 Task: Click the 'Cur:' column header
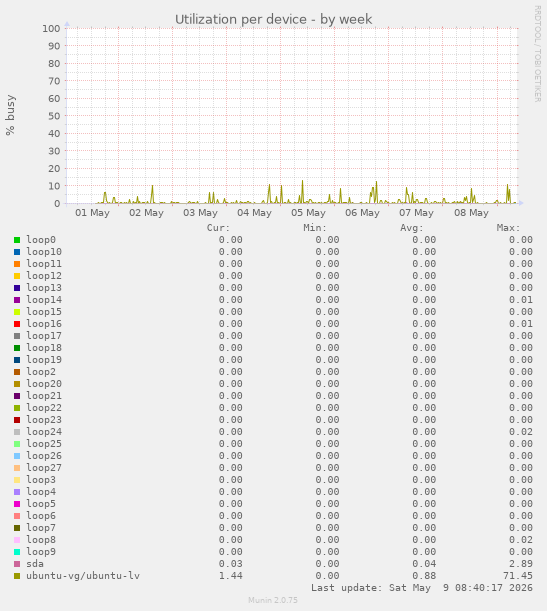coord(218,228)
